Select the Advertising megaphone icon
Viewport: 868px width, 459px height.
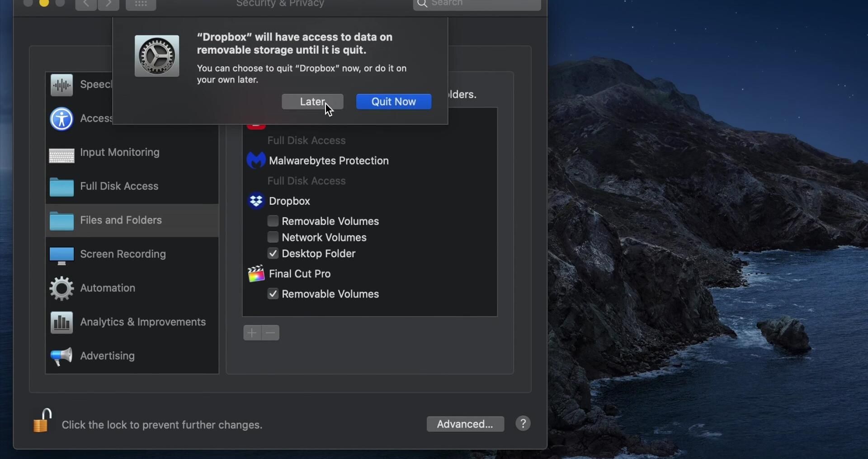pyautogui.click(x=61, y=356)
